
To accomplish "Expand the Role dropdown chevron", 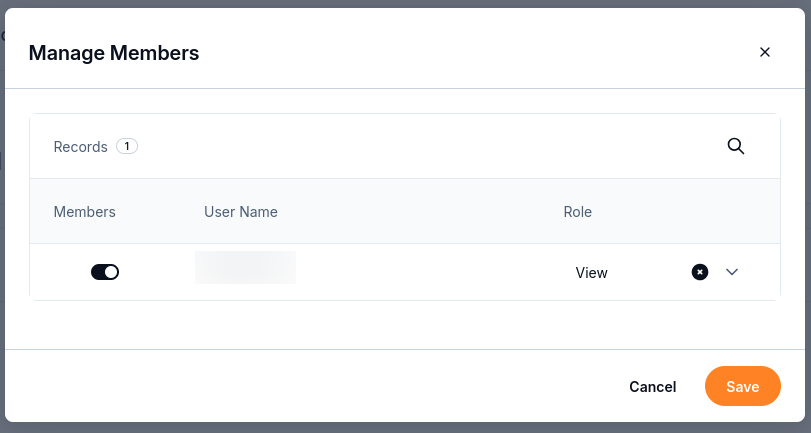I will point(731,272).
